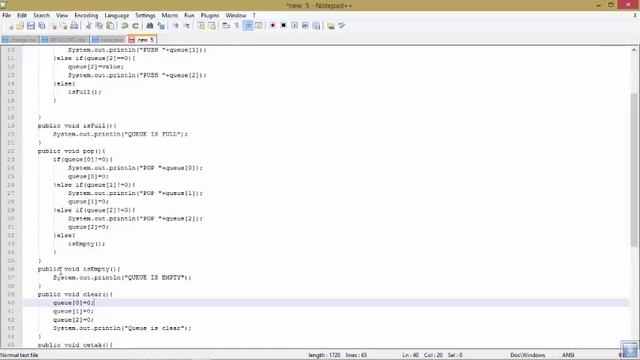The width and height of the screenshot is (640, 360).
Task: Click the 'queue[2]=value;' line
Action: pyautogui.click(x=96, y=67)
